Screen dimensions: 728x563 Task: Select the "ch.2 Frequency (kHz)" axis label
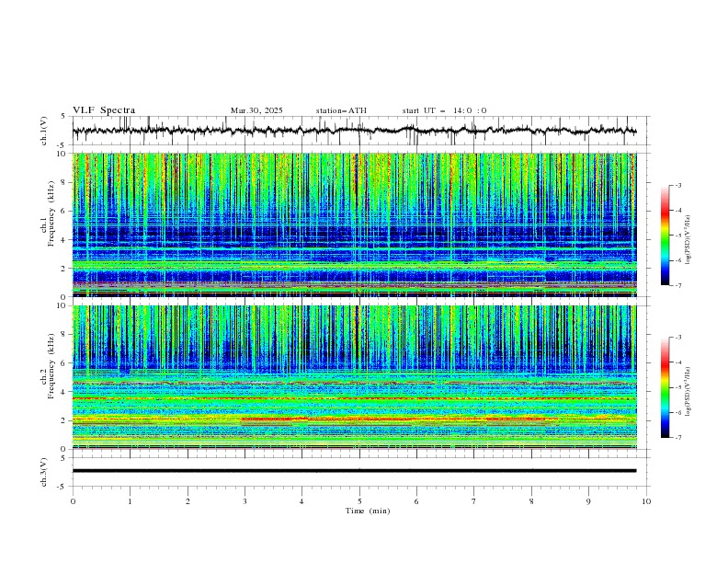click(47, 365)
